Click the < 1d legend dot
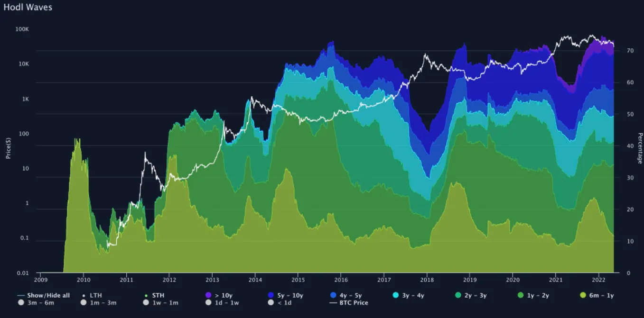Screen dimensions: 644x318 (271, 302)
